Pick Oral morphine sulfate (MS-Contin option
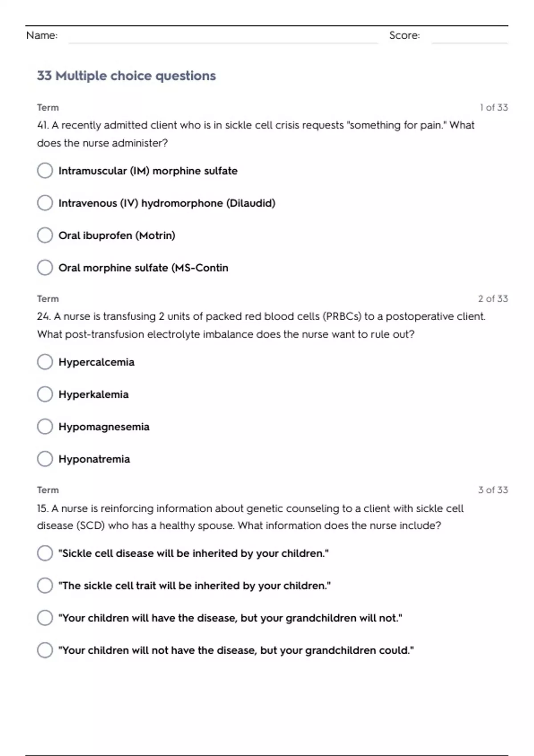 [x=45, y=268]
